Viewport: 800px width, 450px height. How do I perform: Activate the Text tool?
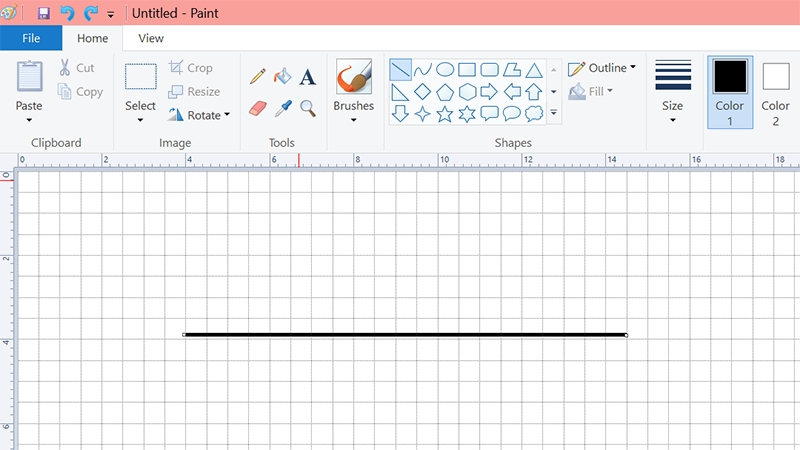pyautogui.click(x=308, y=77)
